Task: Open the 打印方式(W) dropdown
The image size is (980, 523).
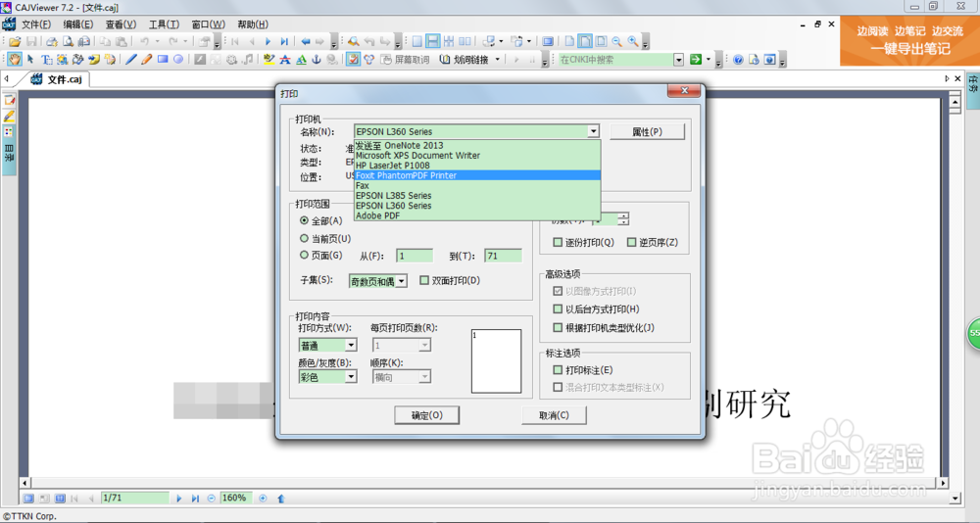Action: click(x=351, y=345)
